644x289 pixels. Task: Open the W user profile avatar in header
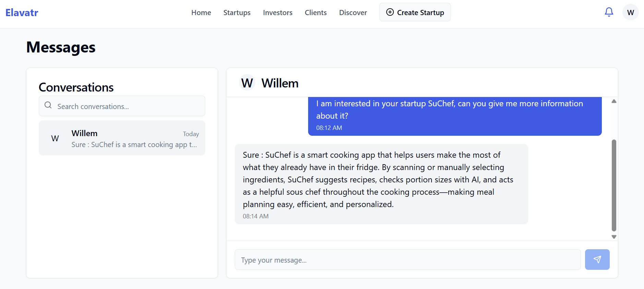point(630,12)
